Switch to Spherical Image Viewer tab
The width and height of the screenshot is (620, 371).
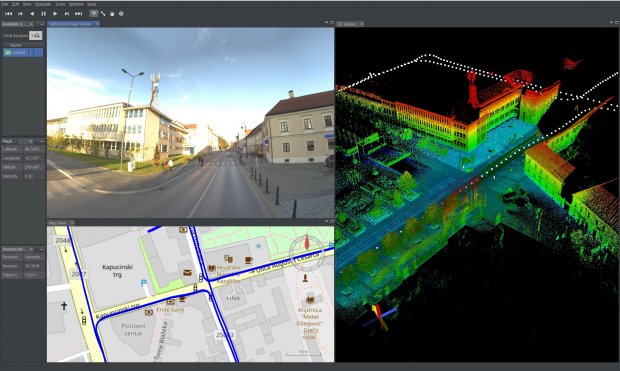click(70, 24)
